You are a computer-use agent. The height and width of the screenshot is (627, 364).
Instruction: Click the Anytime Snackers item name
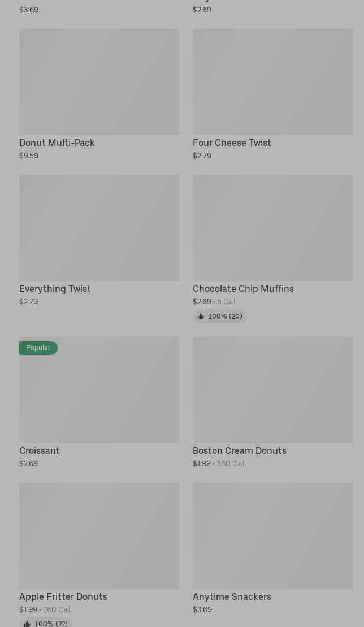pos(232,596)
